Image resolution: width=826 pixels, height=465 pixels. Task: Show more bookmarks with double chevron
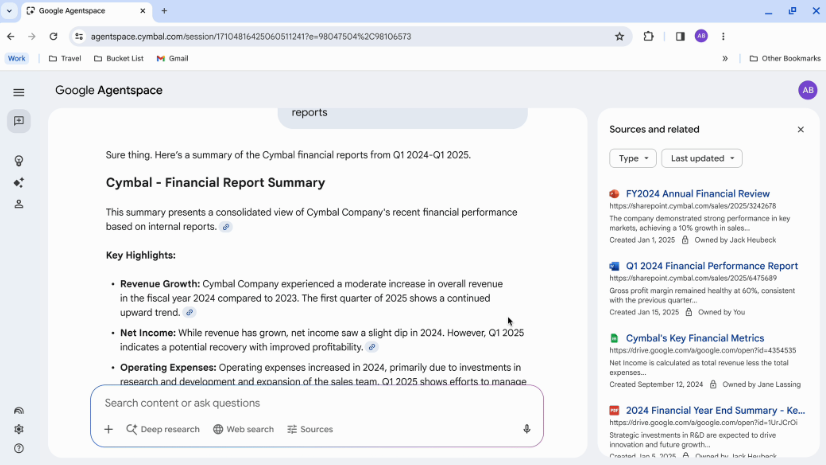[725, 58]
